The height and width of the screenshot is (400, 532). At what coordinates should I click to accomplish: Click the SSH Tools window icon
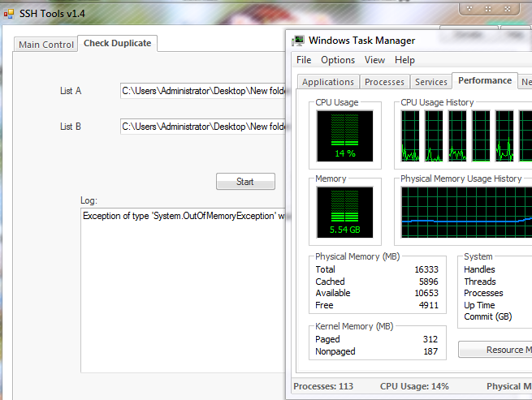[x=9, y=14]
